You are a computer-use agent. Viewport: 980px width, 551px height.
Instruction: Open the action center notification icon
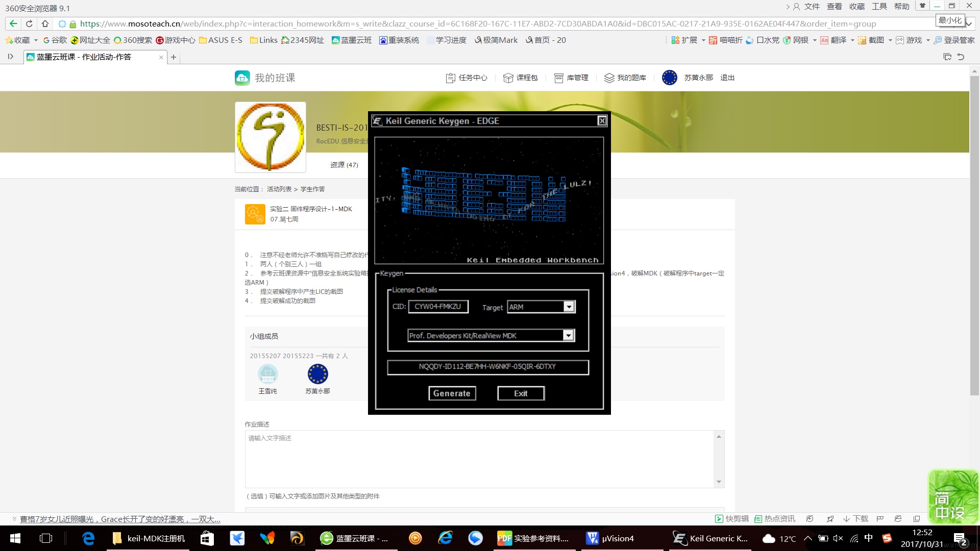pyautogui.click(x=960, y=539)
